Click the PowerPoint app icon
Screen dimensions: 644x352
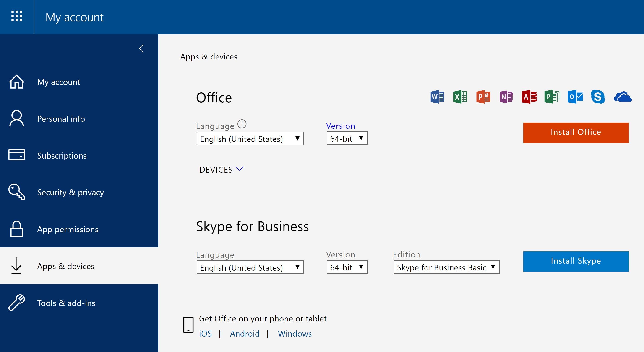point(483,97)
